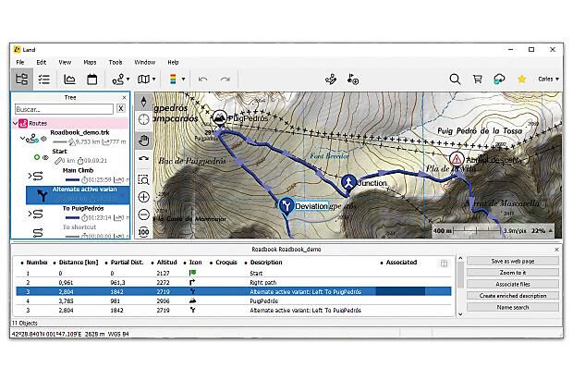This screenshot has width=573, height=392.
Task: Click the red warning triangle marker on map
Action: pos(457,159)
